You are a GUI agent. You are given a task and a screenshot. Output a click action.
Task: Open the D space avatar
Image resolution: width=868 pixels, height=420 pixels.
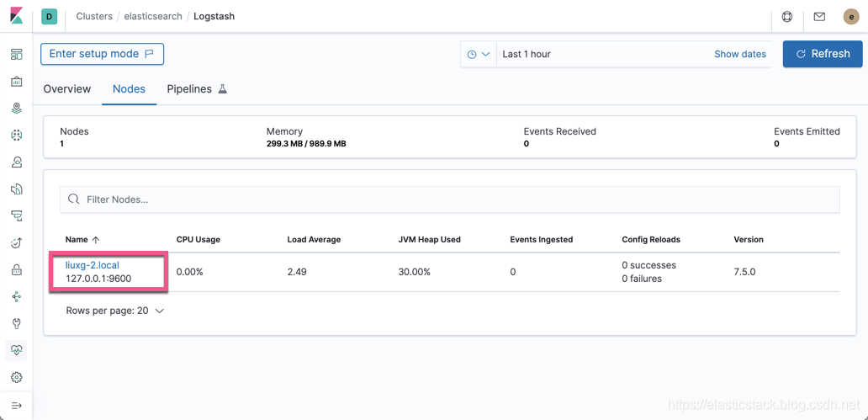[x=50, y=17]
